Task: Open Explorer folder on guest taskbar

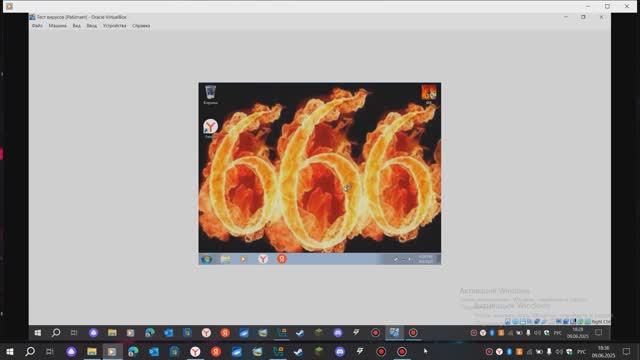Action: pos(225,259)
